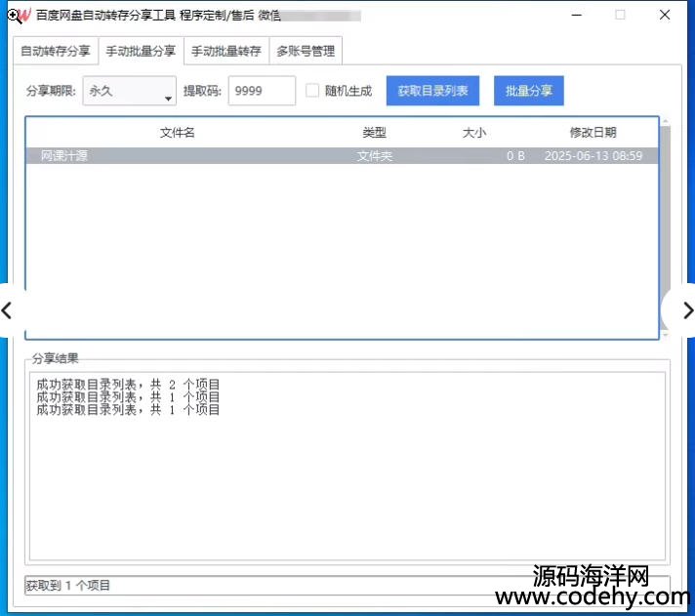This screenshot has width=695, height=616.
Task: Click the 提取码 input field showing 9999
Action: (262, 91)
